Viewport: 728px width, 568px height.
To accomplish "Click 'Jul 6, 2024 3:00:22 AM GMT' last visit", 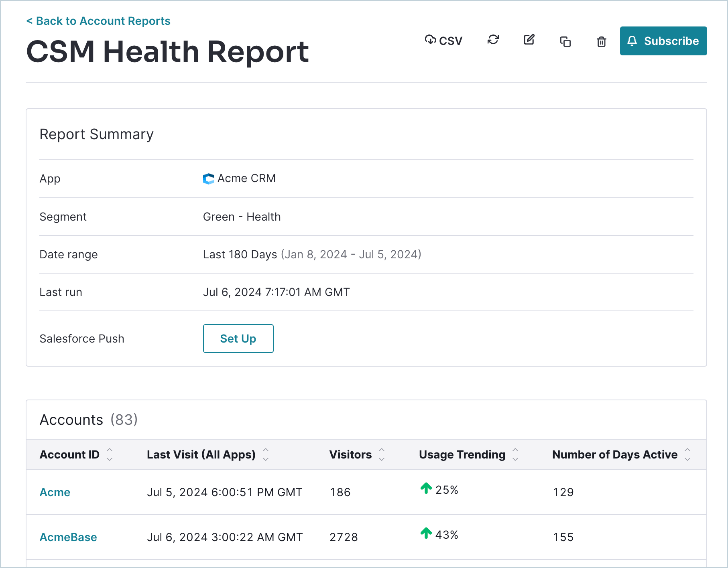I will pyautogui.click(x=225, y=537).
